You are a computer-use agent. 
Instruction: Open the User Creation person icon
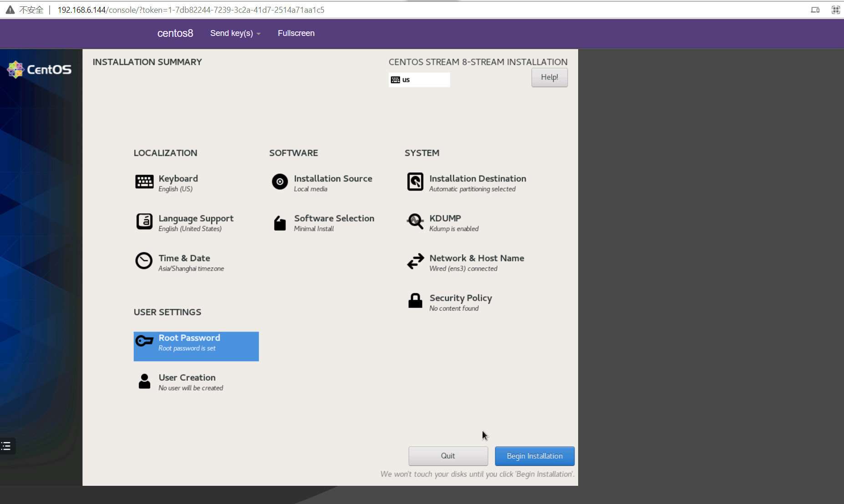click(144, 381)
